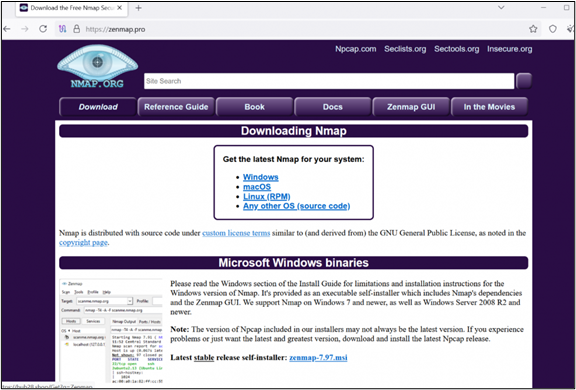
Task: Click the browser back arrow
Action: 7,29
